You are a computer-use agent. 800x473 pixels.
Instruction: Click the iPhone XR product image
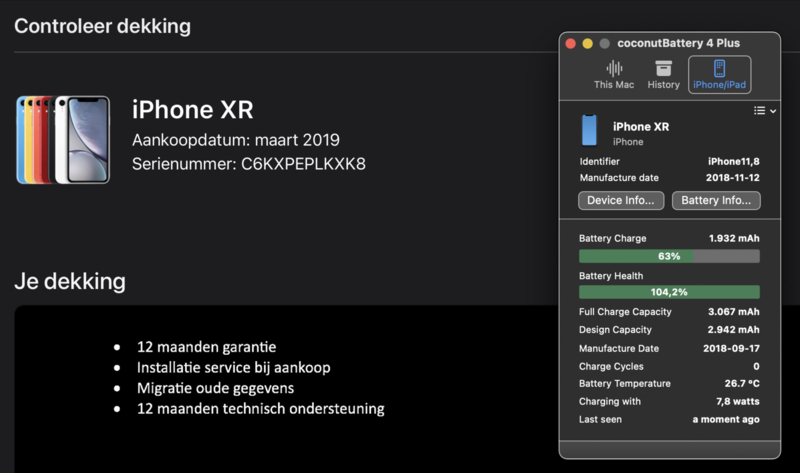[63, 139]
